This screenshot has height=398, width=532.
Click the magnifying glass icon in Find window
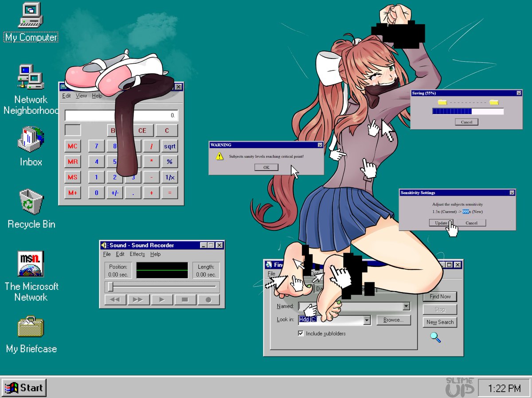click(435, 337)
